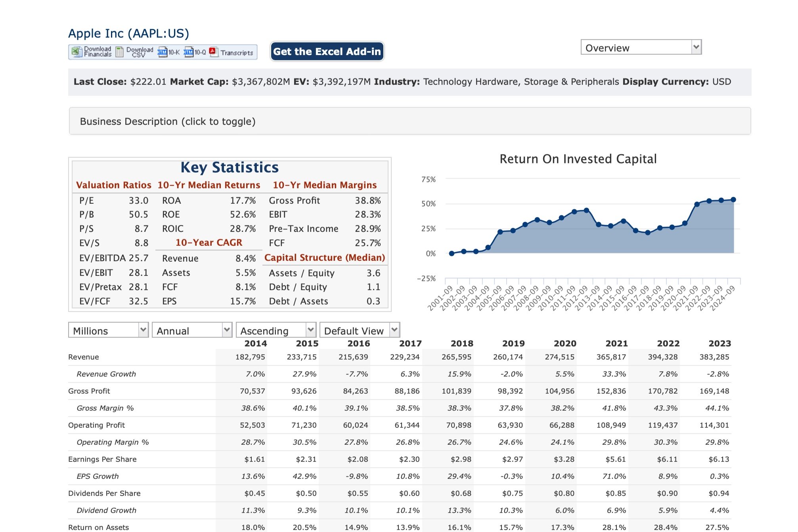Click the Transcripts text link
Viewport: 798px width, 532px height.
click(x=237, y=53)
